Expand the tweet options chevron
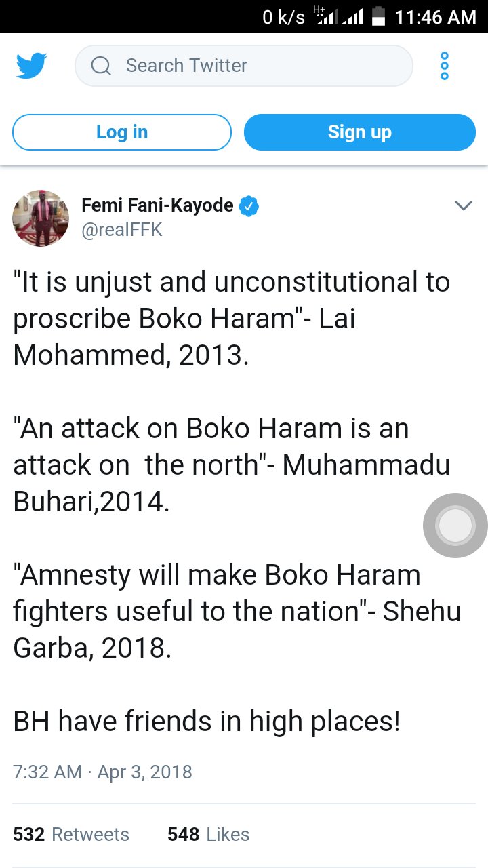The height and width of the screenshot is (868, 488). coord(464,205)
